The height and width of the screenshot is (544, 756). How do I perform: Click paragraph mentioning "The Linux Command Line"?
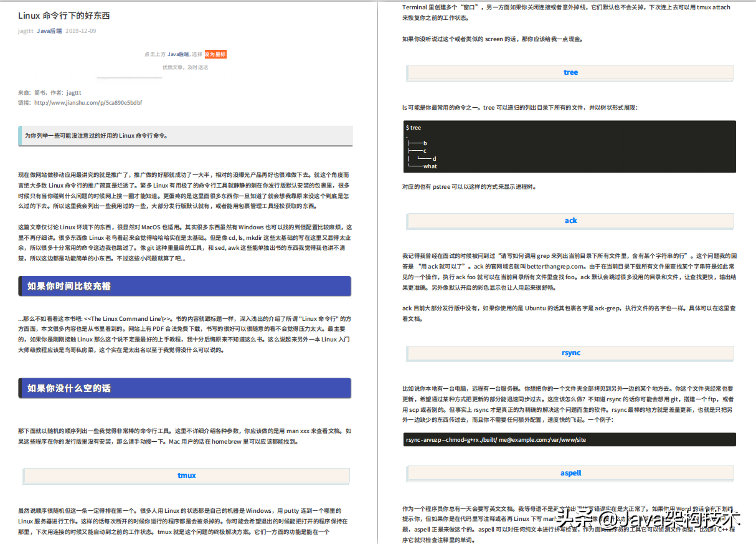pyautogui.click(x=185, y=334)
